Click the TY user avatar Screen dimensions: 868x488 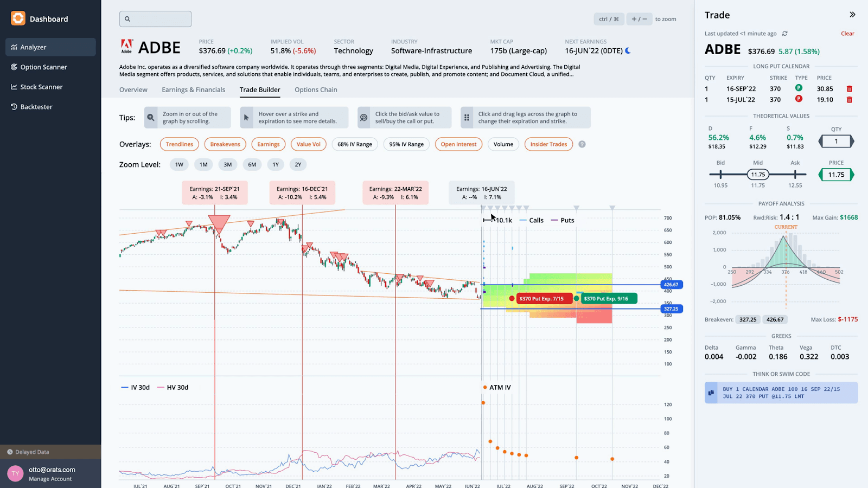[x=15, y=473]
